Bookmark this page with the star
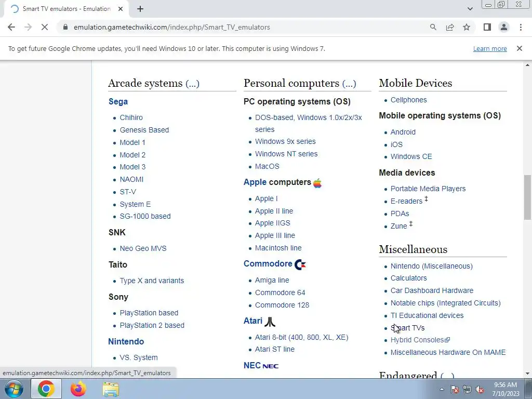The height and width of the screenshot is (399, 532). click(467, 27)
